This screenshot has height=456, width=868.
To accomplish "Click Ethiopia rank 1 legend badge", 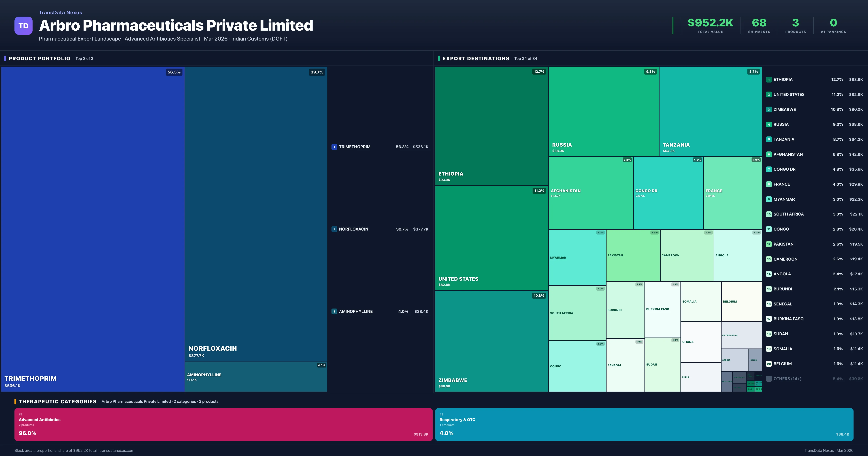I will pyautogui.click(x=769, y=80).
